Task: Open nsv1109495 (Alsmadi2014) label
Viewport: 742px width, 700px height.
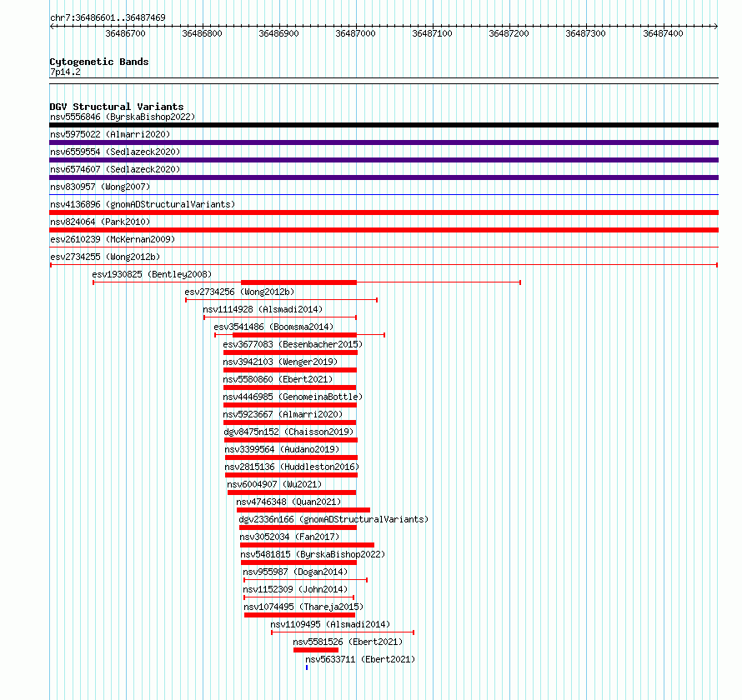Action: 330,624
